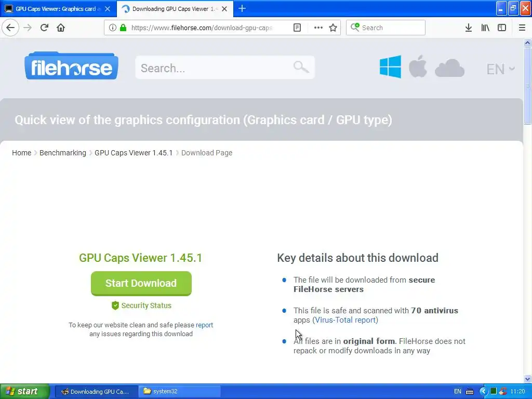532x399 pixels.
Task: Open the Security Status link
Action: point(146,305)
